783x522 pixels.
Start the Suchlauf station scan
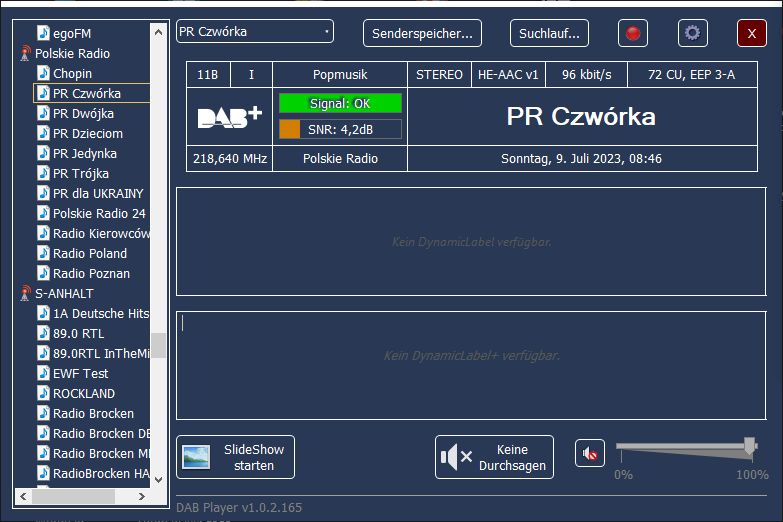(x=549, y=33)
